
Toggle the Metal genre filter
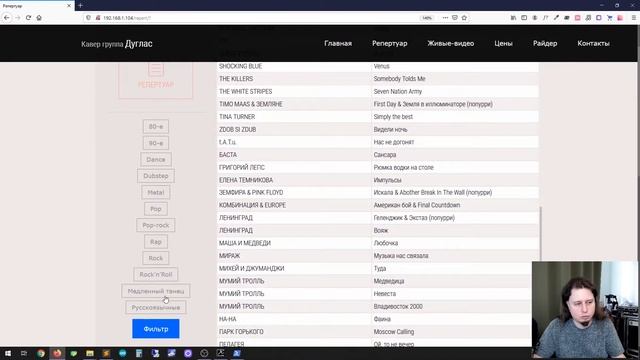(156, 192)
